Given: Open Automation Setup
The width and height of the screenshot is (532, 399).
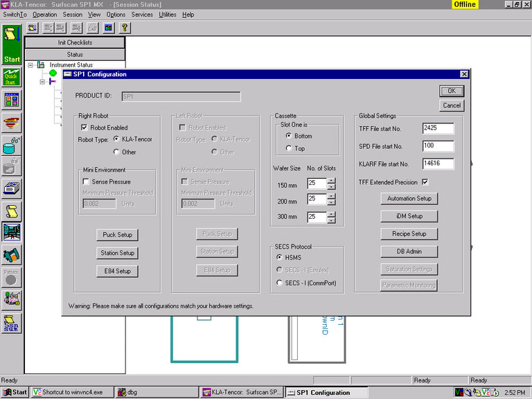Looking at the screenshot, I should 409,199.
